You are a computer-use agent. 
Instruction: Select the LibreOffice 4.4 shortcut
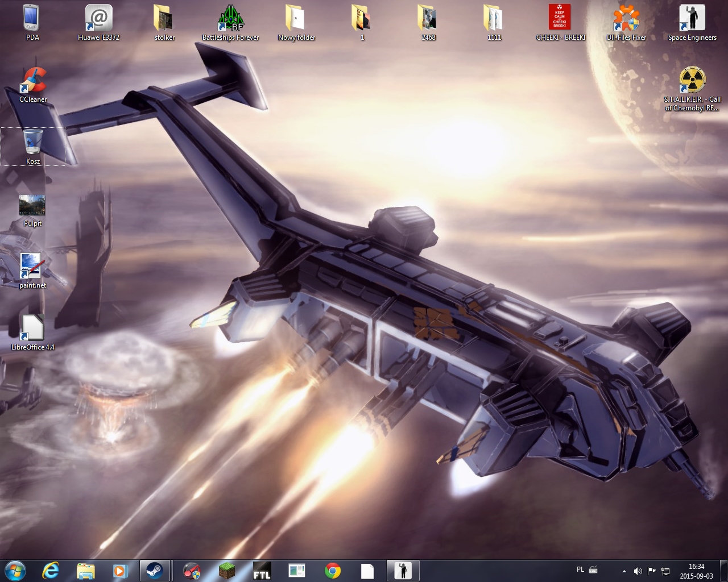pyautogui.click(x=32, y=332)
